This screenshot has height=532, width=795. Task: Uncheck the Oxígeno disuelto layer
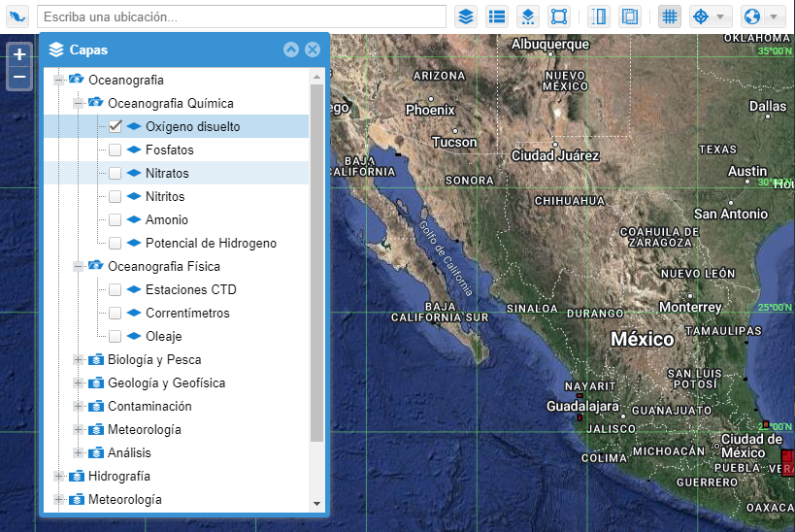115,126
